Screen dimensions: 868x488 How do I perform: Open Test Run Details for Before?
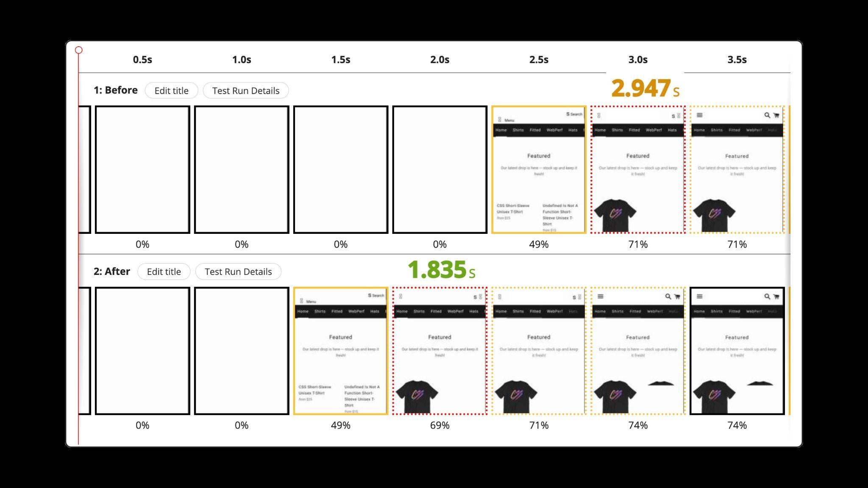click(246, 91)
